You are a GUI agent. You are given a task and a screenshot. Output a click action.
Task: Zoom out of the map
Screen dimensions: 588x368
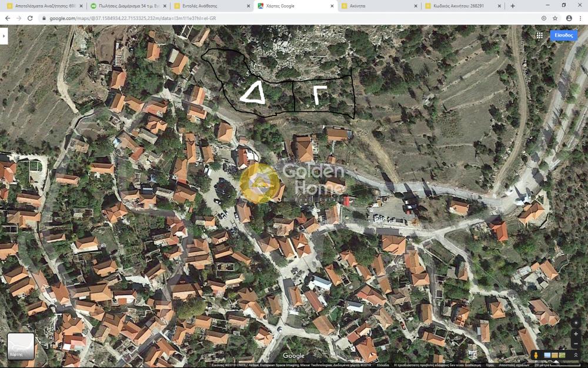(576, 344)
